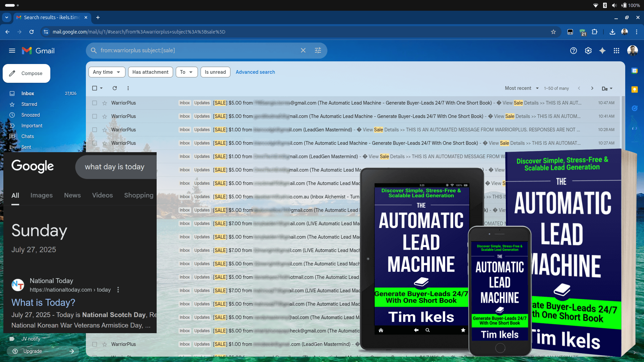Go back with the browser back arrow
The image size is (644, 362).
point(7,32)
